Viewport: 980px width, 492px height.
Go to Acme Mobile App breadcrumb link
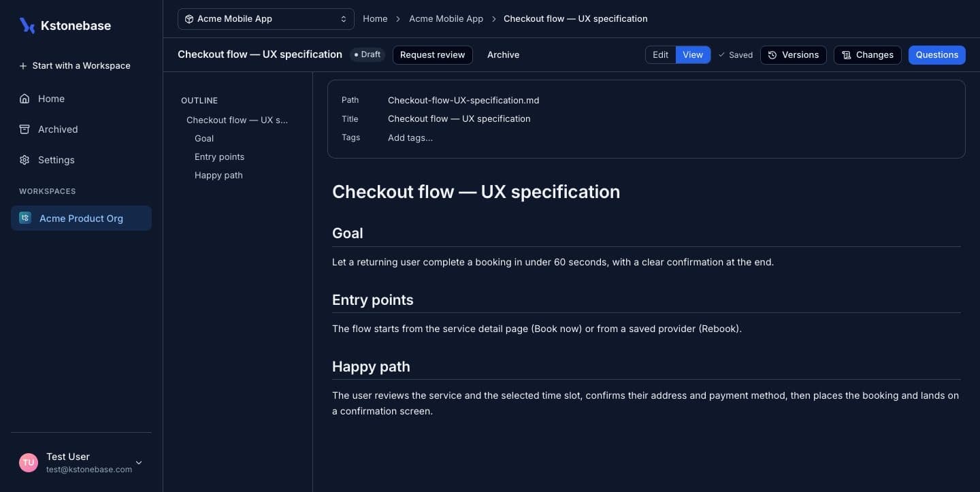(x=446, y=19)
